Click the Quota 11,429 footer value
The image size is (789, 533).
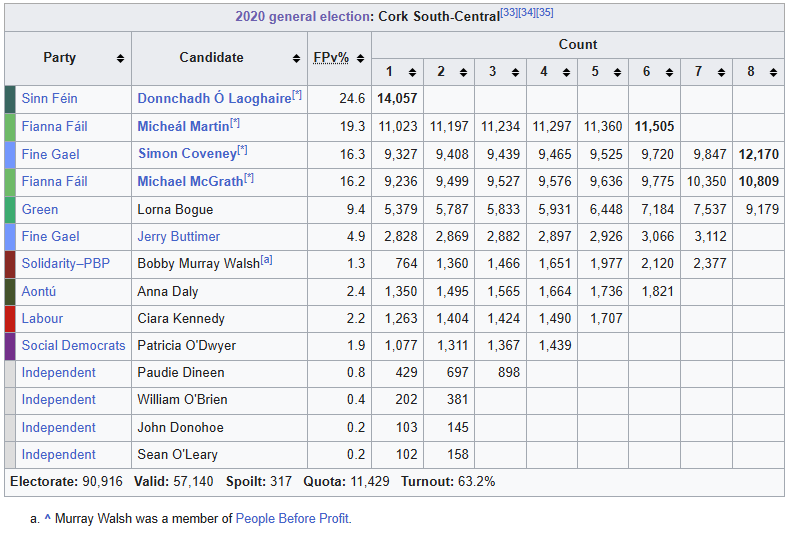(x=370, y=482)
